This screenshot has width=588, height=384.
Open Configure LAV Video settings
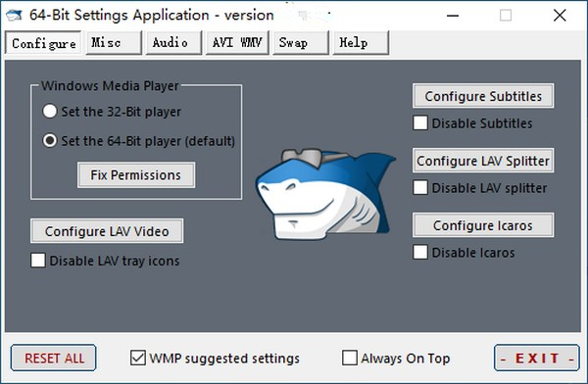click(x=107, y=231)
